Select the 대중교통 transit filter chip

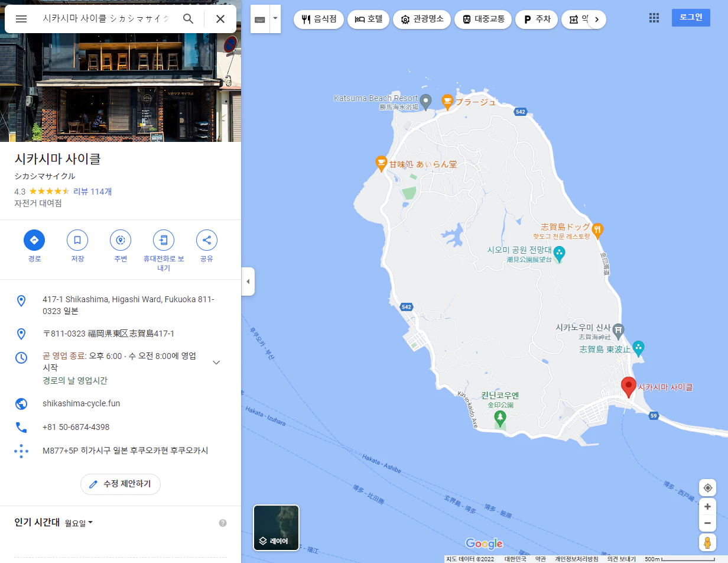(483, 19)
